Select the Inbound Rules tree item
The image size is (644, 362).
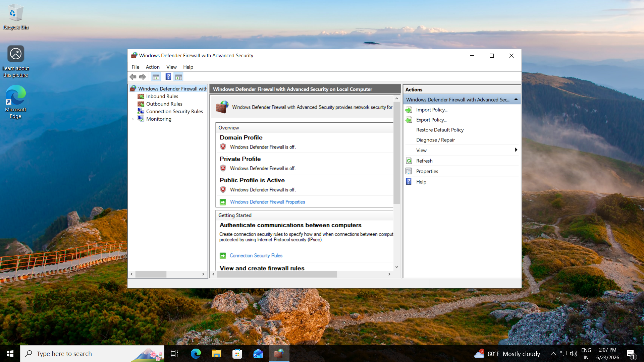[x=162, y=96]
